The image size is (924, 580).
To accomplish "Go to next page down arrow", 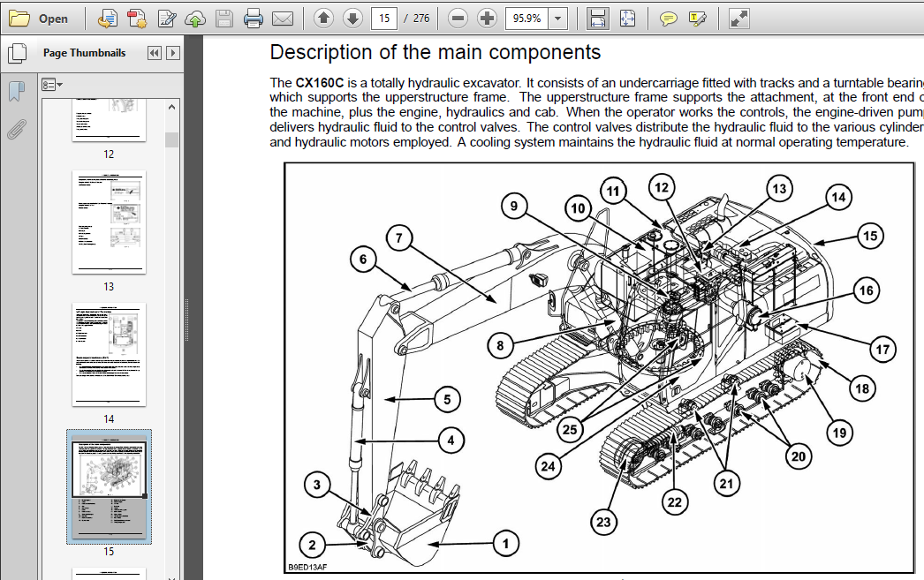I will 353,19.
